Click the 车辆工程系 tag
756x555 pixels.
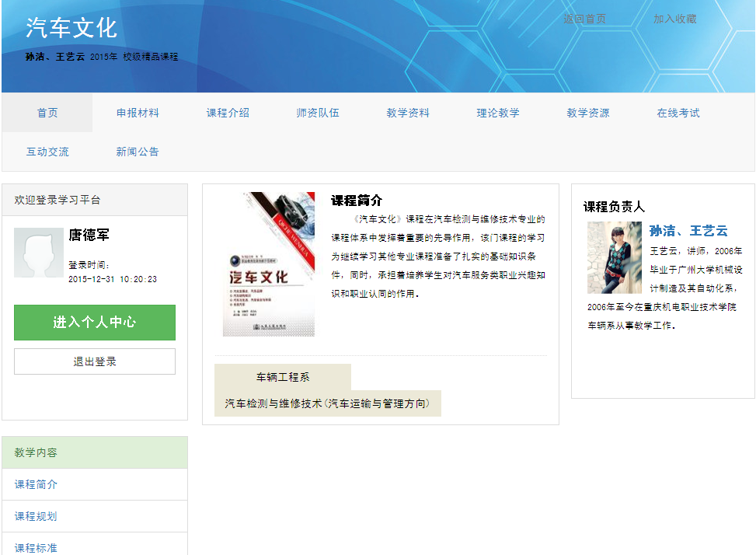pyautogui.click(x=283, y=377)
